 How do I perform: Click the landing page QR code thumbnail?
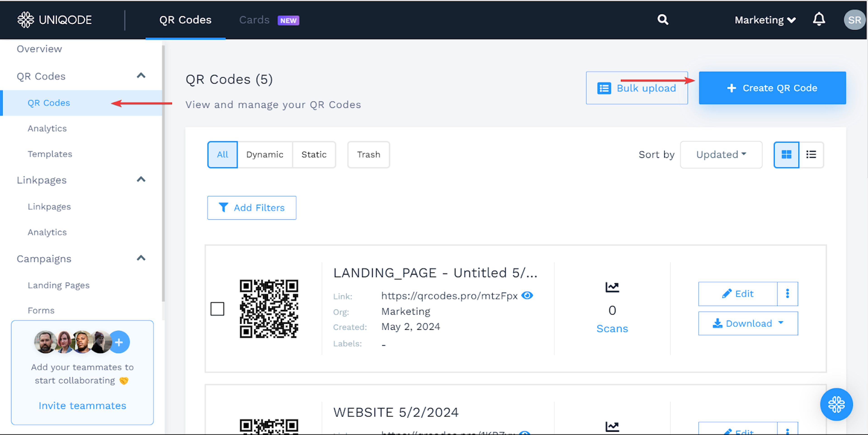(x=269, y=309)
